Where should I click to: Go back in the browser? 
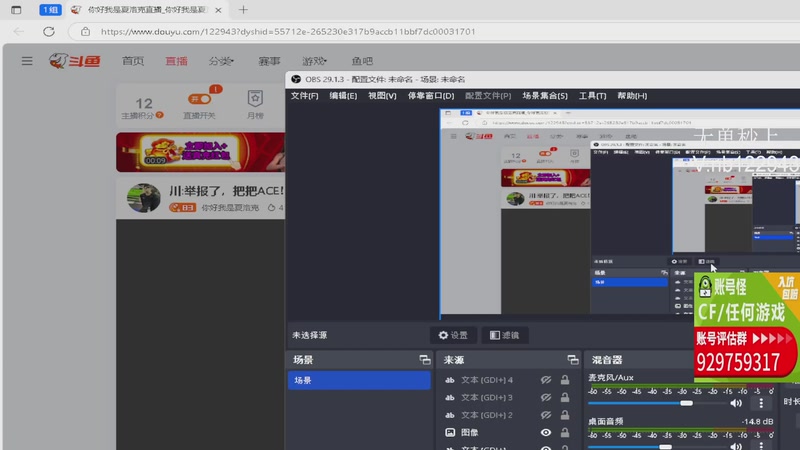coord(18,32)
